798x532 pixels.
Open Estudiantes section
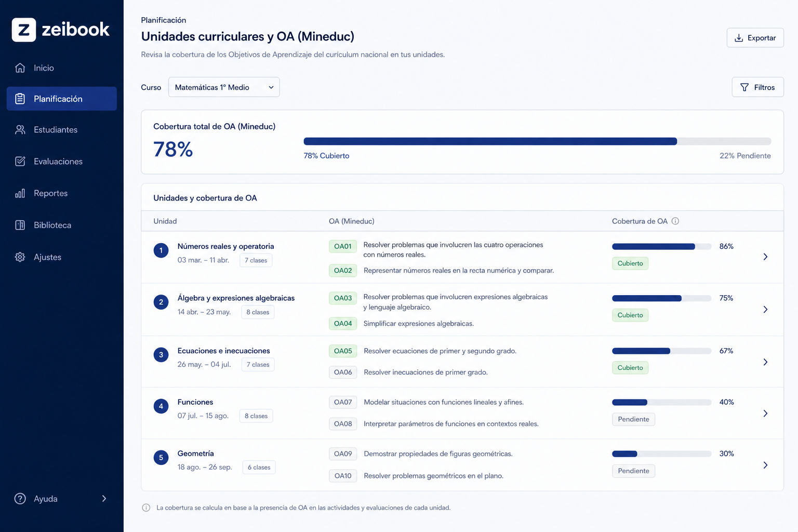click(x=62, y=130)
